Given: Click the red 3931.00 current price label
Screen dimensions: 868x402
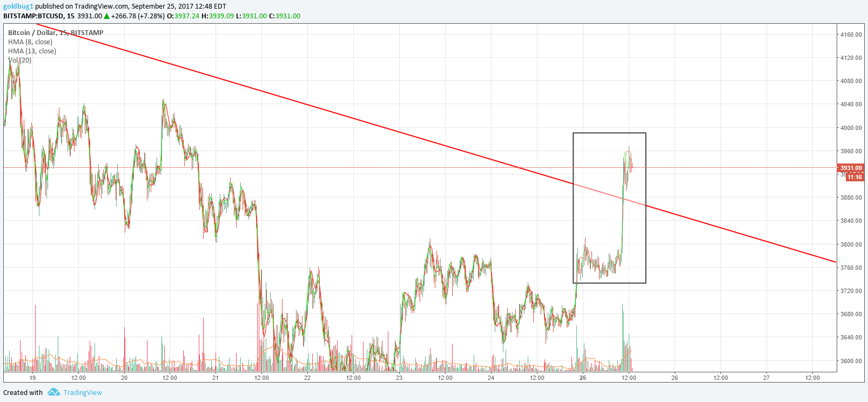Looking at the screenshot, I should point(851,168).
